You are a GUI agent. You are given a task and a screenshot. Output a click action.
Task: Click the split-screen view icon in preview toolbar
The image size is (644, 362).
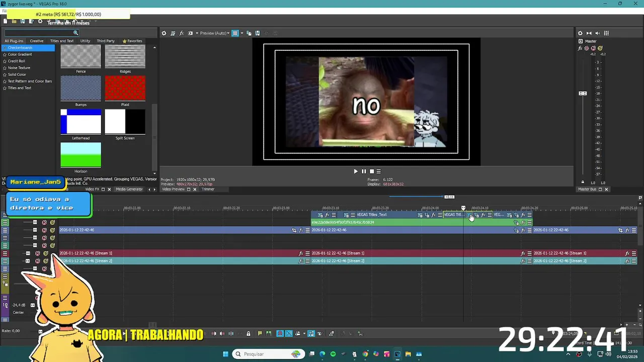pos(190,33)
